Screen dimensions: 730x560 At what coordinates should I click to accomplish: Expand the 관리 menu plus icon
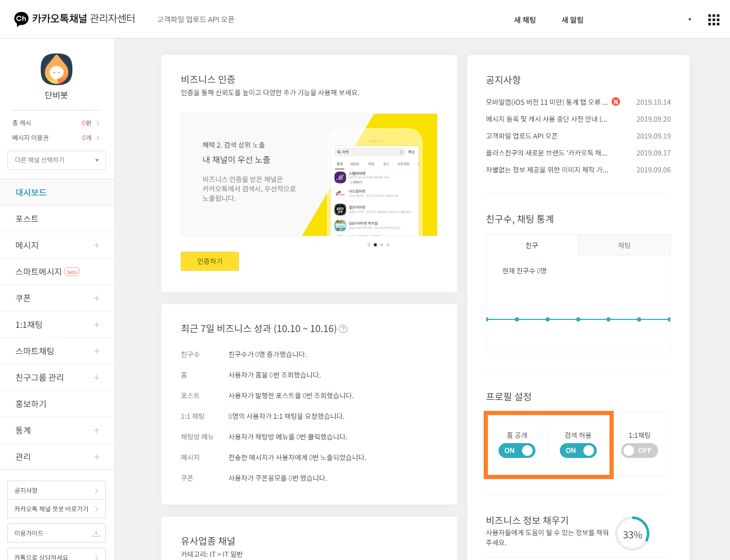click(x=97, y=457)
